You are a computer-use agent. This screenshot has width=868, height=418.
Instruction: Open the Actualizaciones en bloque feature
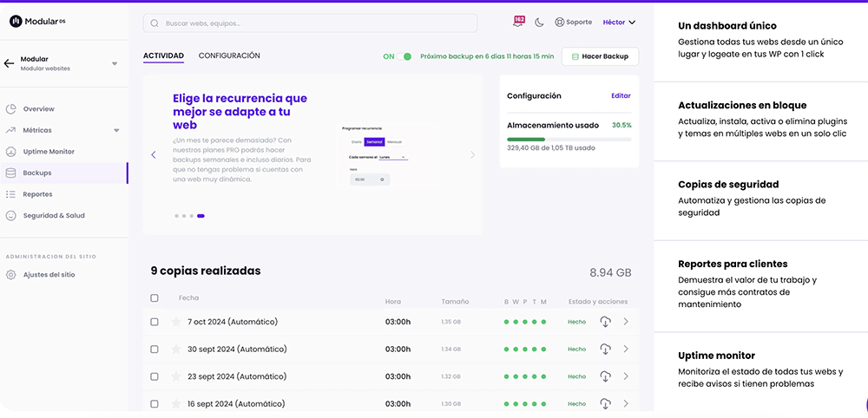760,121
